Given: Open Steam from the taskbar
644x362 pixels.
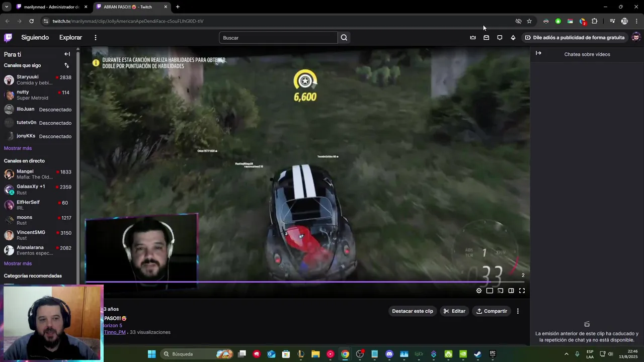Looking at the screenshot, I should [x=477, y=354].
